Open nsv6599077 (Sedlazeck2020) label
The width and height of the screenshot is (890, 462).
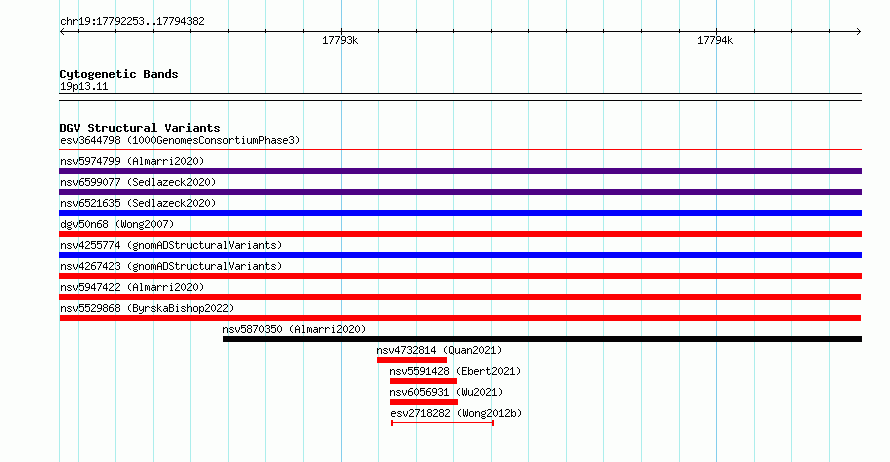point(138,182)
